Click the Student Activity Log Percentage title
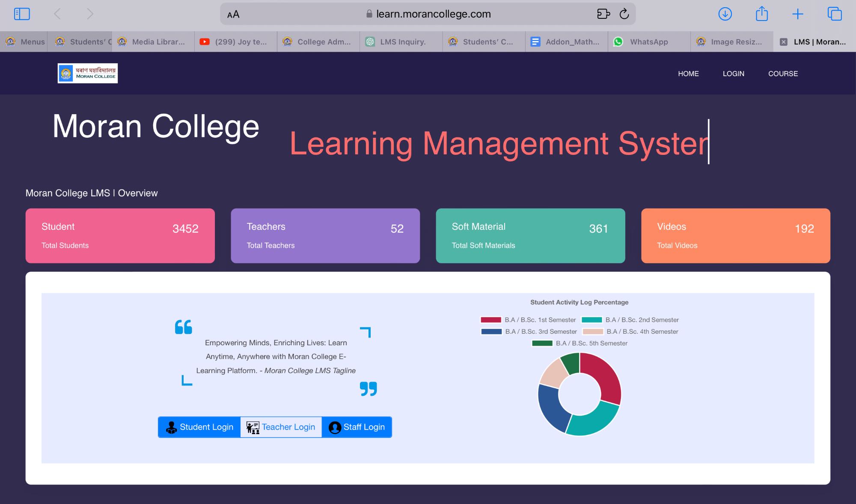This screenshot has width=856, height=504. (579, 302)
